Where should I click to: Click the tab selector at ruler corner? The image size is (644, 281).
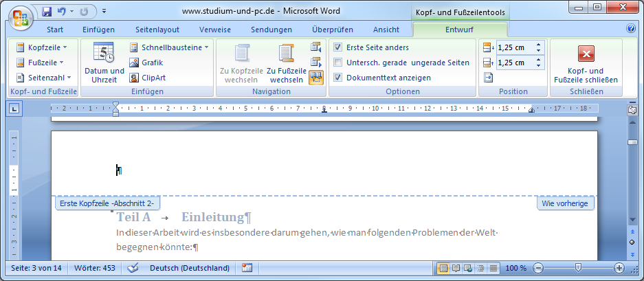point(14,109)
